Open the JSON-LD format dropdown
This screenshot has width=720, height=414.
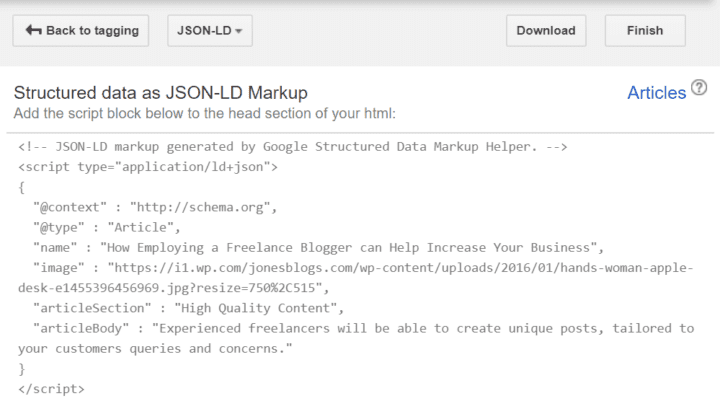pyautogui.click(x=209, y=31)
